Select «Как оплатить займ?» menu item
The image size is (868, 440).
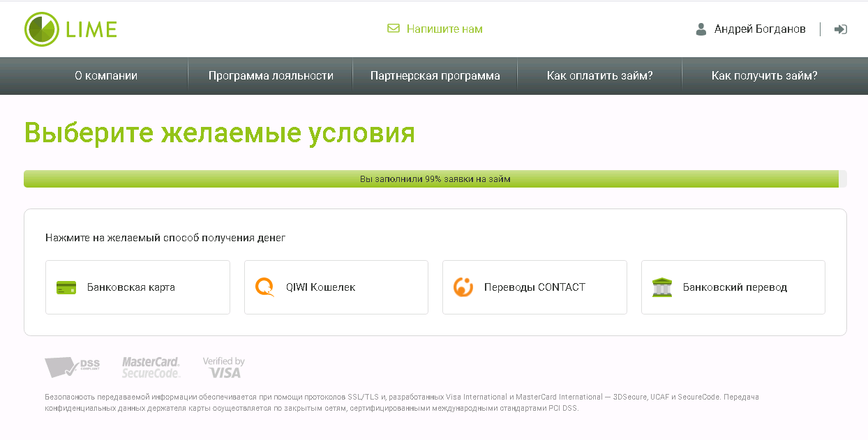(x=600, y=76)
